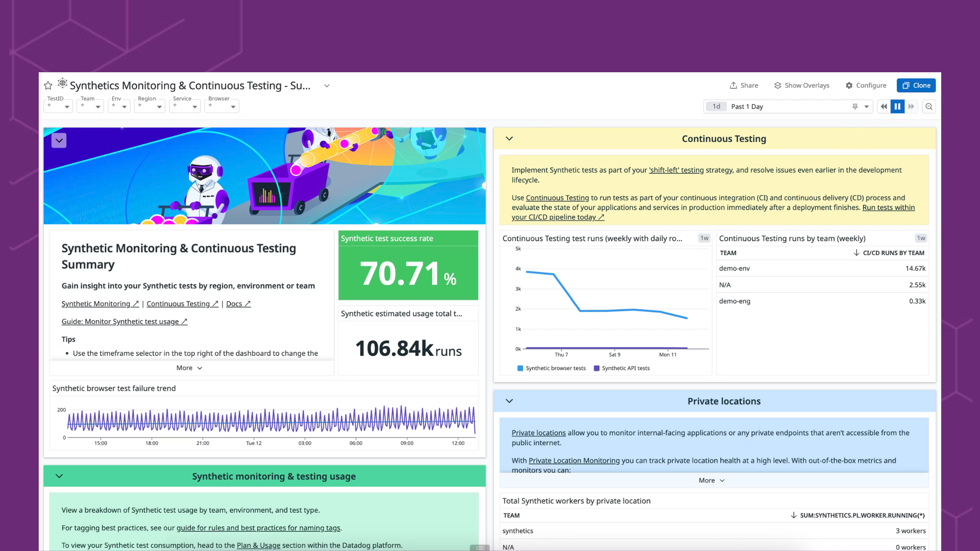
Task: Open Configure gear settings
Action: point(866,85)
